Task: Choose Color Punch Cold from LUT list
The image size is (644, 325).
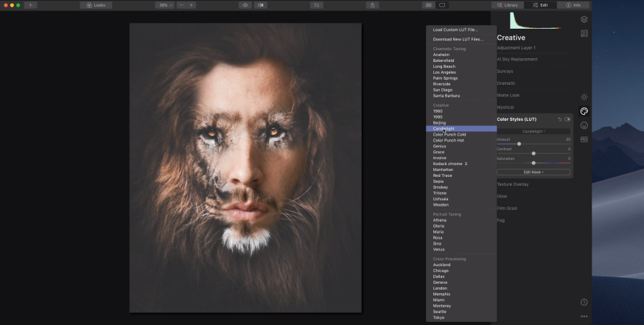Action: [x=449, y=134]
